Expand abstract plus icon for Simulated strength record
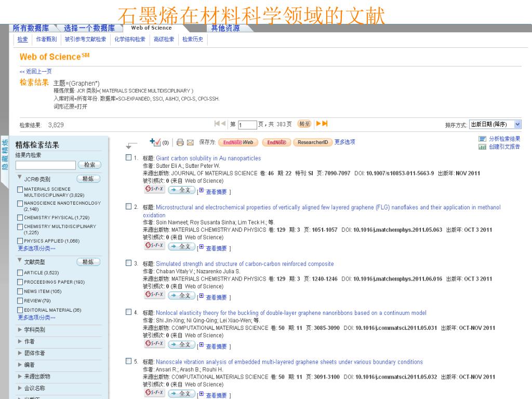Screen dimensions: 532x399 (x=201, y=296)
